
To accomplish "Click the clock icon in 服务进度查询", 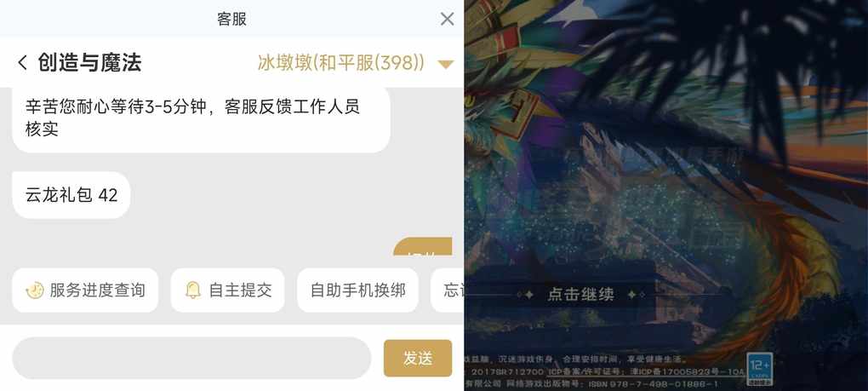I will pyautogui.click(x=35, y=290).
